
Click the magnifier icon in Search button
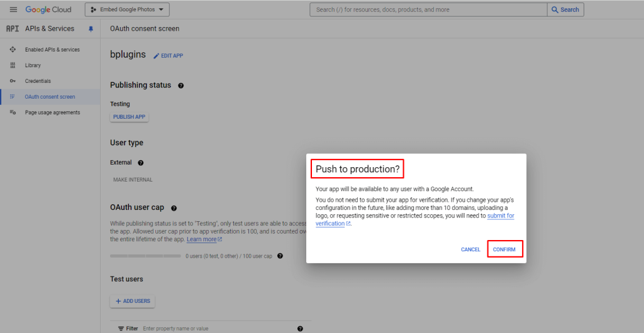(x=555, y=9)
